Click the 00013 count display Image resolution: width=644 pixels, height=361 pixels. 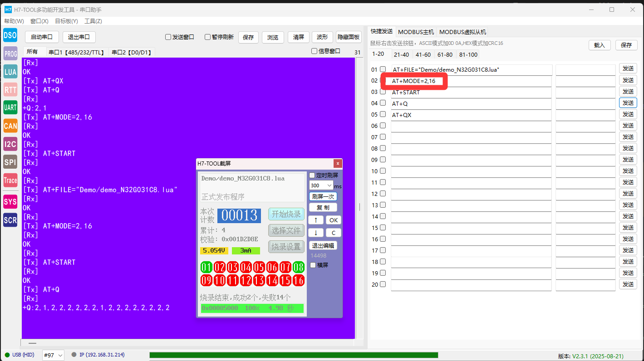click(239, 215)
